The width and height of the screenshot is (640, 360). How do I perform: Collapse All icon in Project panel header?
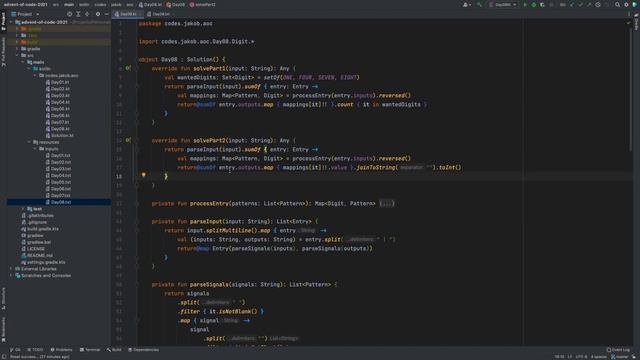pyautogui.click(x=87, y=14)
